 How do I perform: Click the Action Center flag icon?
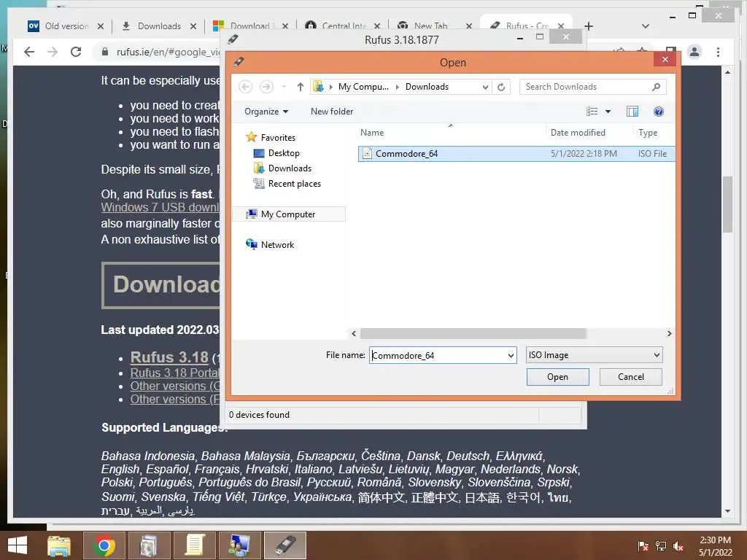(x=643, y=546)
